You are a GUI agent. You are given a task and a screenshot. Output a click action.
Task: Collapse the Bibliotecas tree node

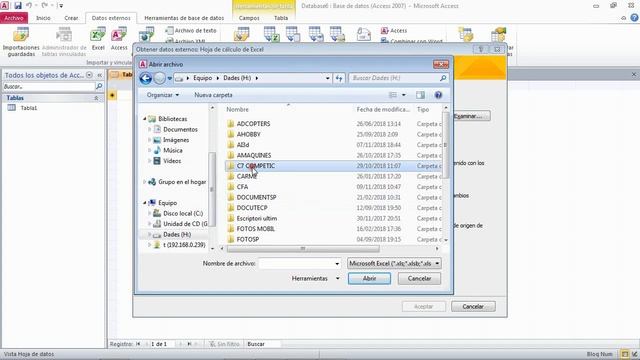coord(144,119)
